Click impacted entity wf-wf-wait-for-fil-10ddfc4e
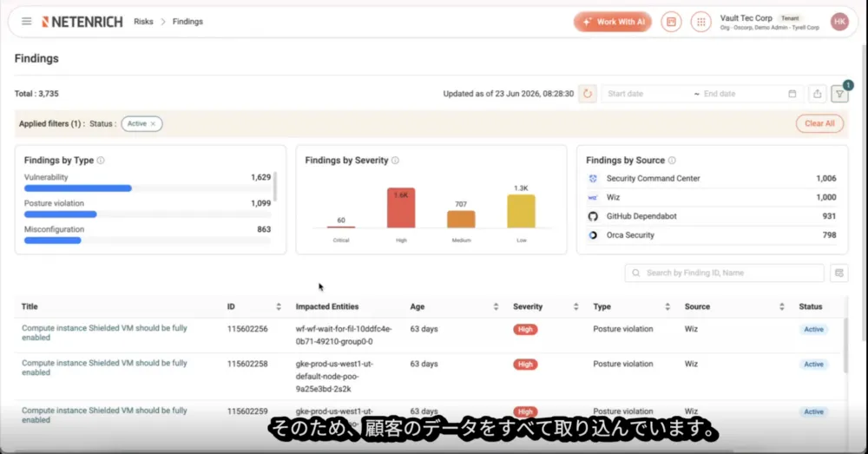 (x=344, y=335)
